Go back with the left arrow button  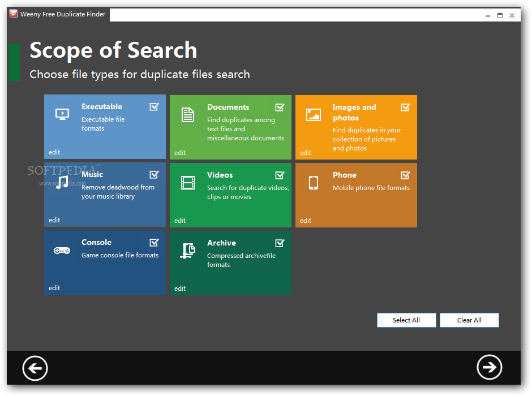[35, 368]
